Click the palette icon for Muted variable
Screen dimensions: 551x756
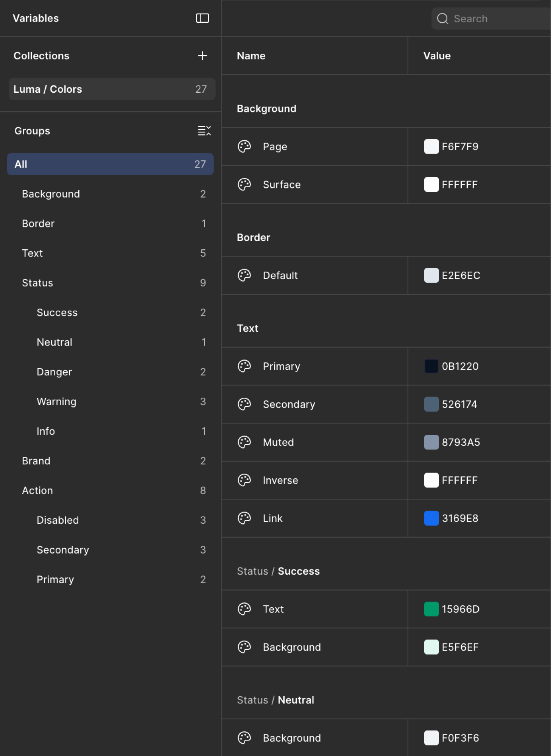coord(244,442)
